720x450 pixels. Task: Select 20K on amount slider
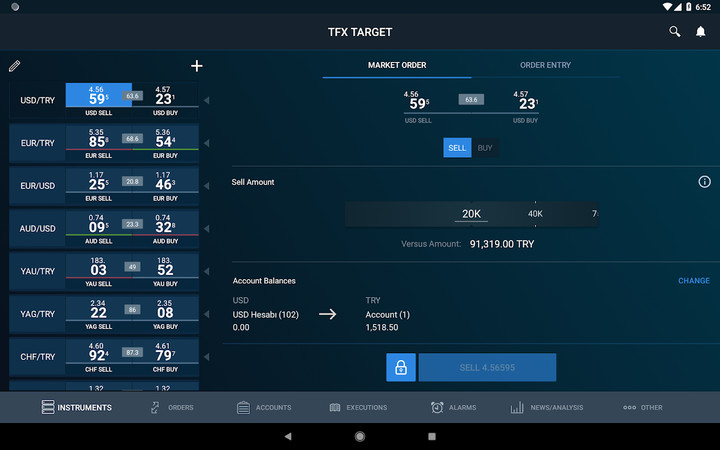tap(471, 214)
